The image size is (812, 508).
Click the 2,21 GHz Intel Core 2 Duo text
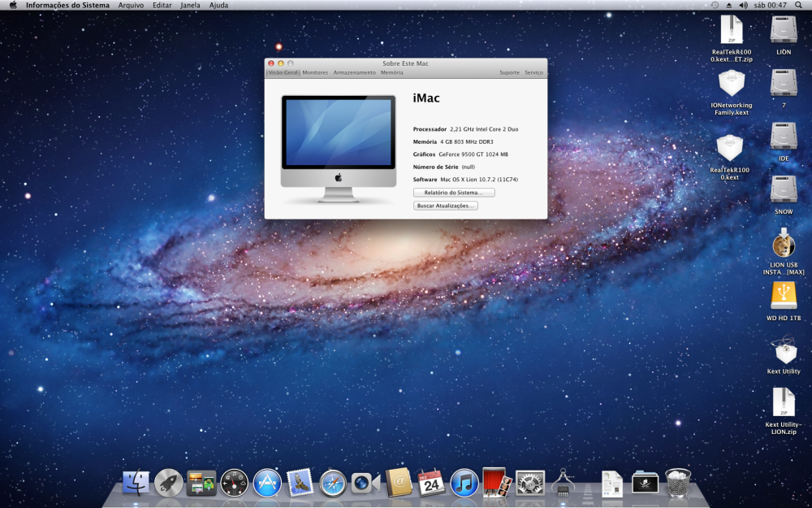(484, 129)
